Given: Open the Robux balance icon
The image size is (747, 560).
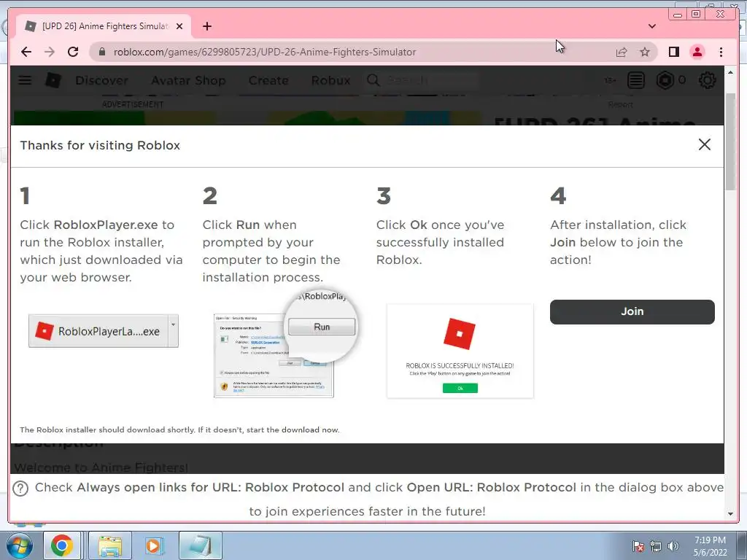Looking at the screenshot, I should [x=665, y=80].
